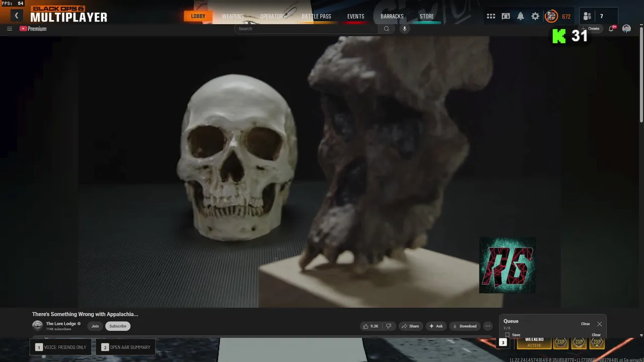The width and height of the screenshot is (644, 362).
Task: Open AAR Summary button
Action: [x=126, y=347]
